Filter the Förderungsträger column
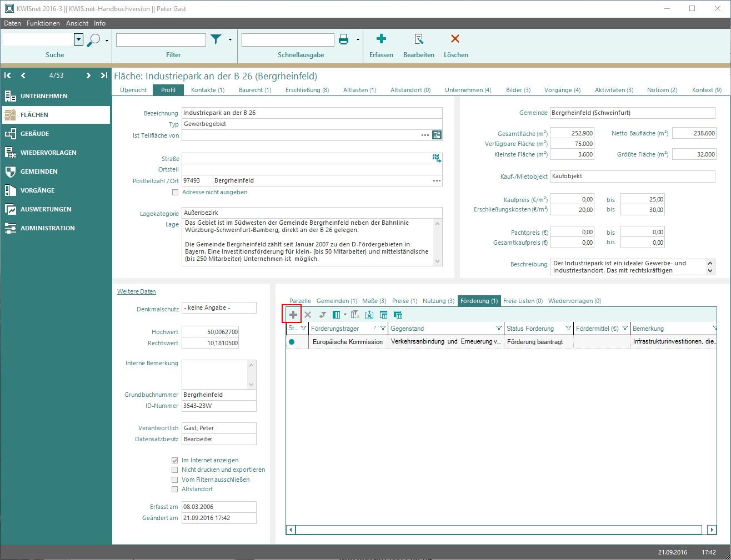This screenshot has width=731, height=560. click(x=383, y=329)
